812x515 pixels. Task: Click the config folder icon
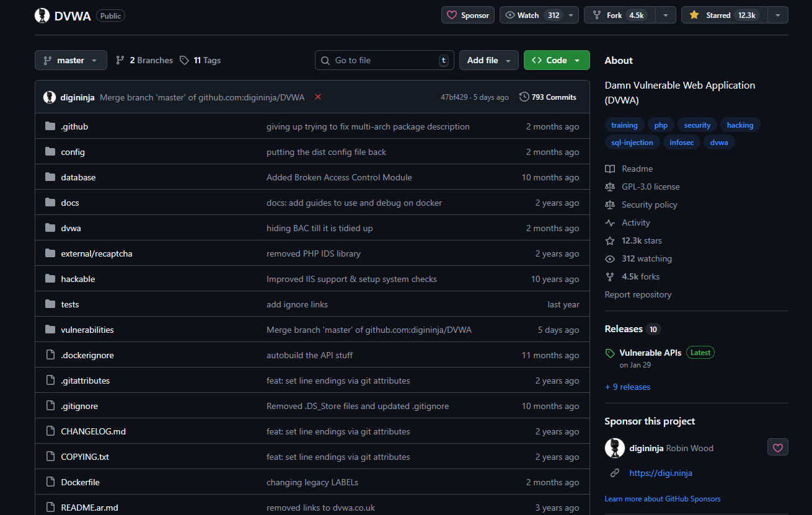tap(50, 152)
